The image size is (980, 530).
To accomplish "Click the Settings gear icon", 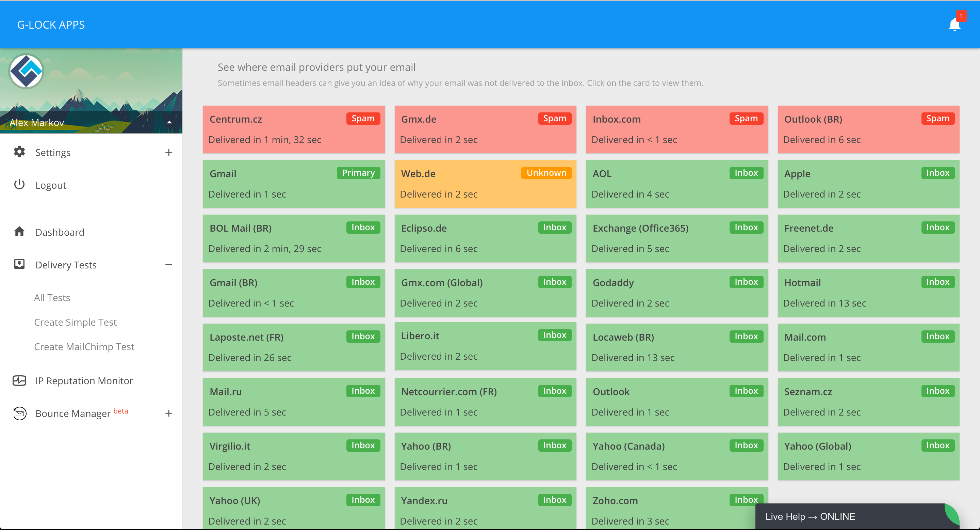I will click(x=19, y=152).
